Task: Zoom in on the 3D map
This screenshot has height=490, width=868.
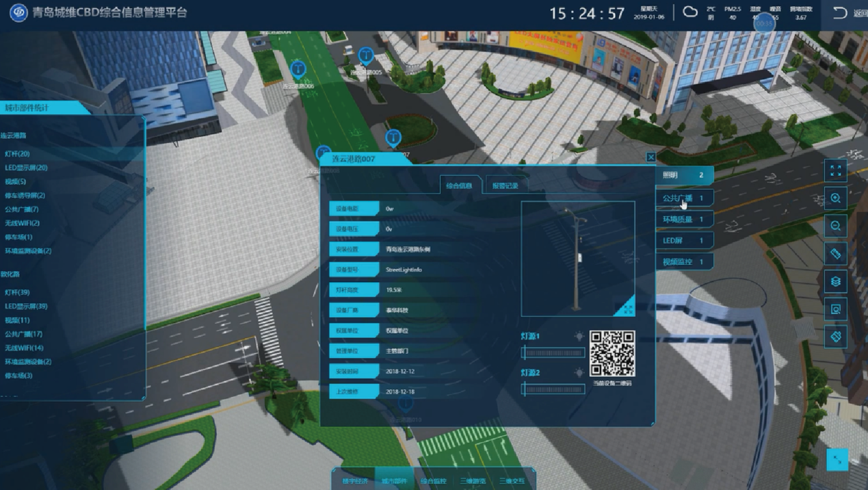Action: tap(835, 198)
